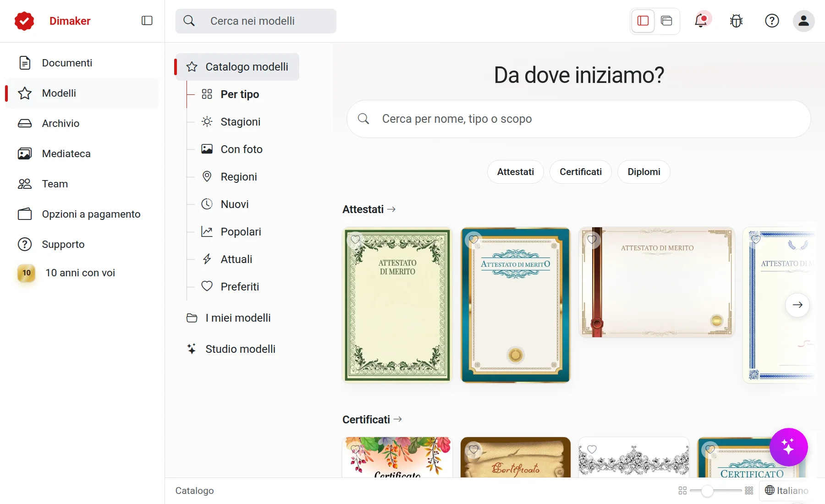This screenshot has width=825, height=504.
Task: Filter by Attestati chip
Action: coord(516,172)
